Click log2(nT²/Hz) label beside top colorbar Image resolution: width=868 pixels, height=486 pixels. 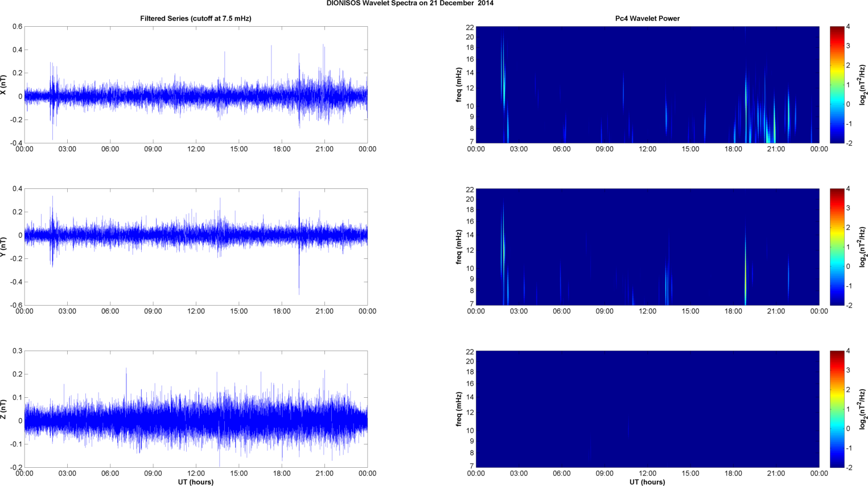point(863,85)
